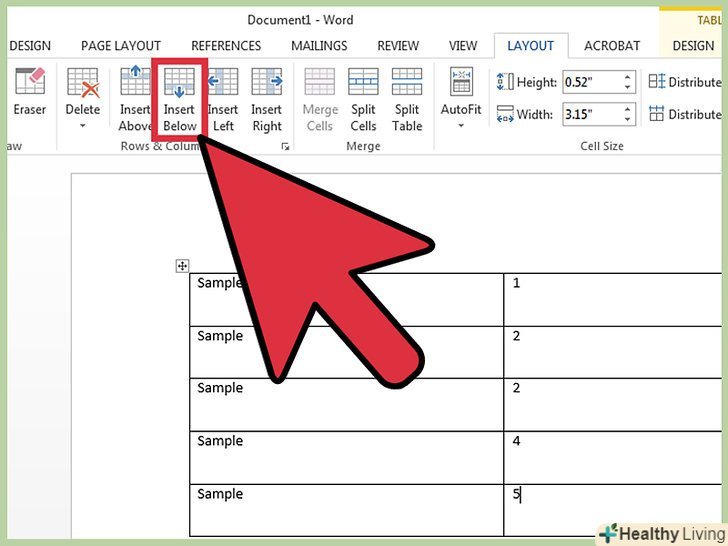Increase the row Height with up stepper
Screen dimensions: 728x546
pos(628,78)
